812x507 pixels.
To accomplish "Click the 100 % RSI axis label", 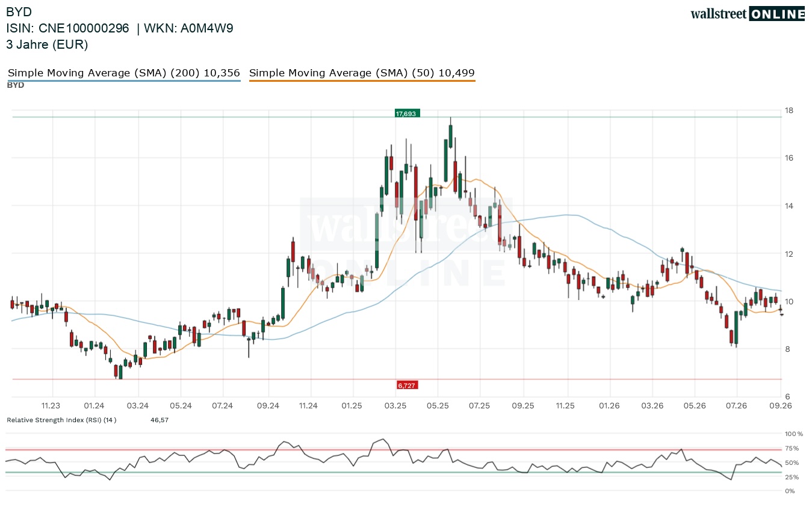I will pos(793,434).
